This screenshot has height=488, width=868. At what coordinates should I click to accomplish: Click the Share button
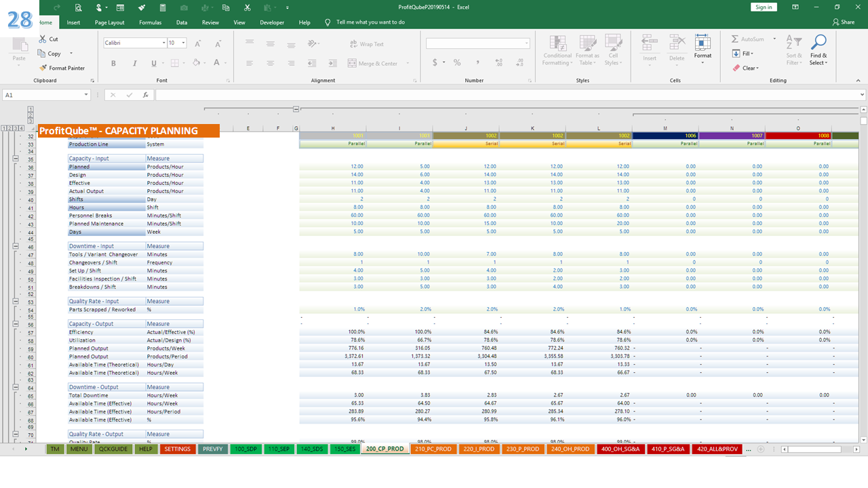(x=844, y=22)
